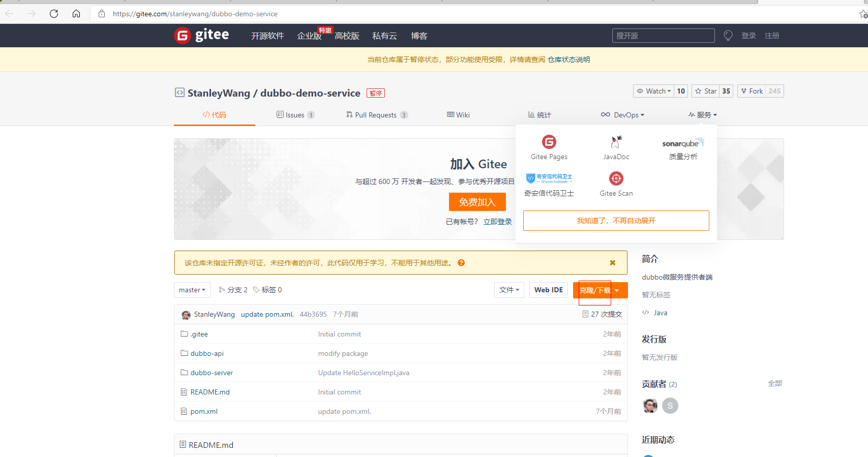Open 企业版 in top navigation

310,36
